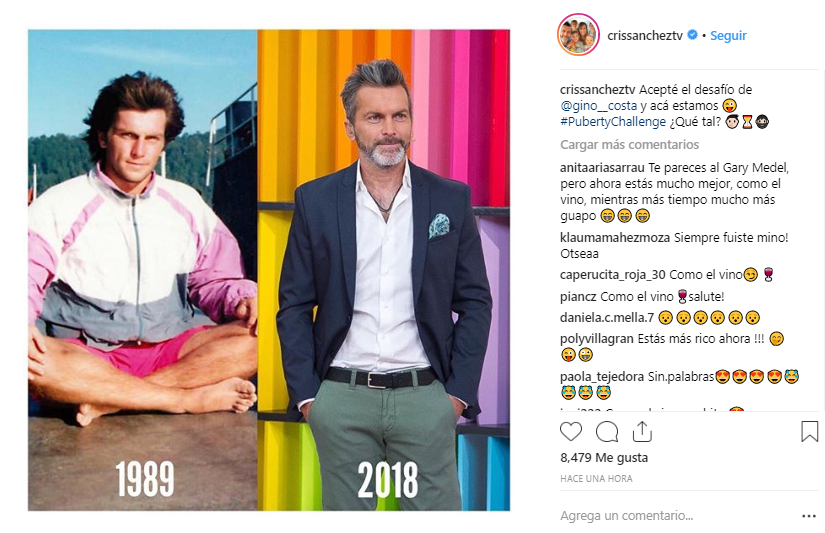Open the three-dot more options menu

(x=809, y=516)
